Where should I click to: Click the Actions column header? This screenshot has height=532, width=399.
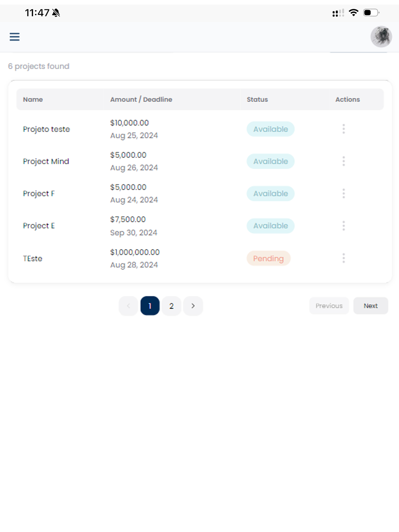click(x=348, y=100)
